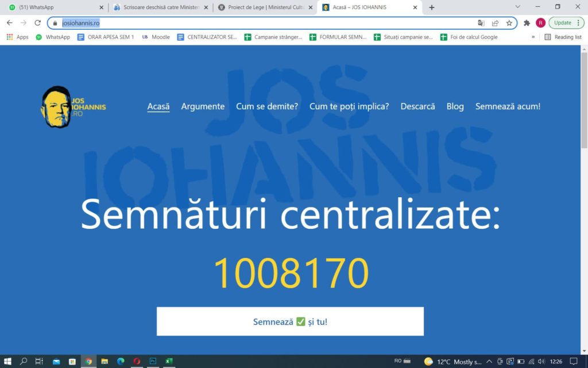Open the Chrome profile avatar R
588x368 pixels.
tap(540, 23)
